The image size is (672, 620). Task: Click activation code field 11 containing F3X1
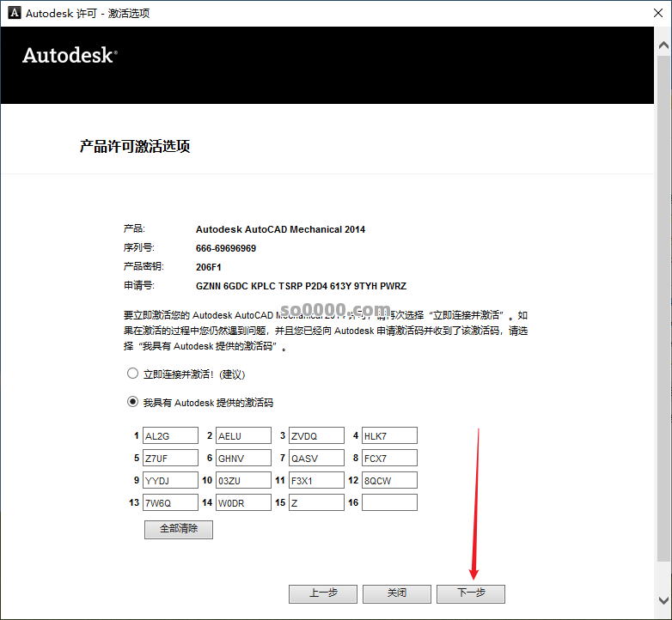tap(316, 480)
